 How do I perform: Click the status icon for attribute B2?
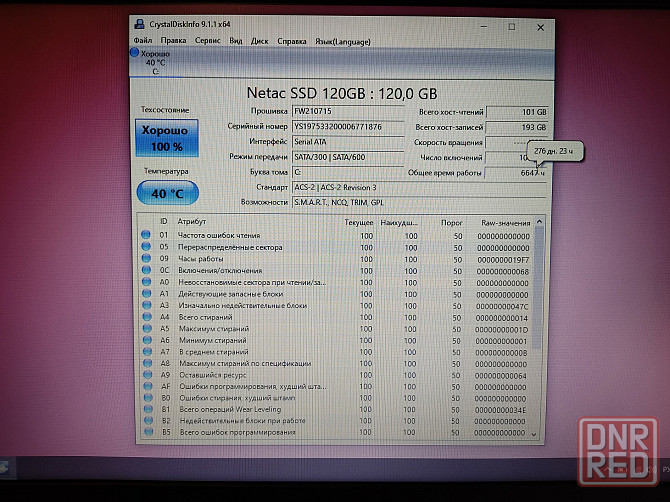[x=149, y=420]
